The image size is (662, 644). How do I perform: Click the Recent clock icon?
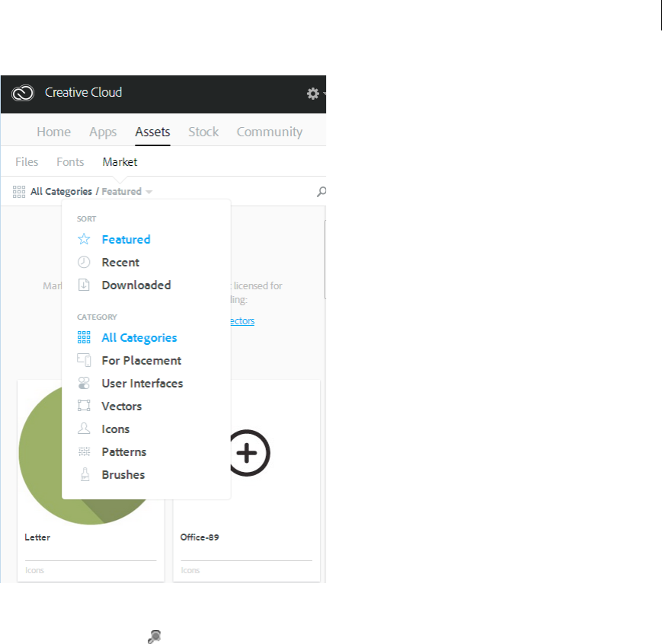tap(84, 262)
